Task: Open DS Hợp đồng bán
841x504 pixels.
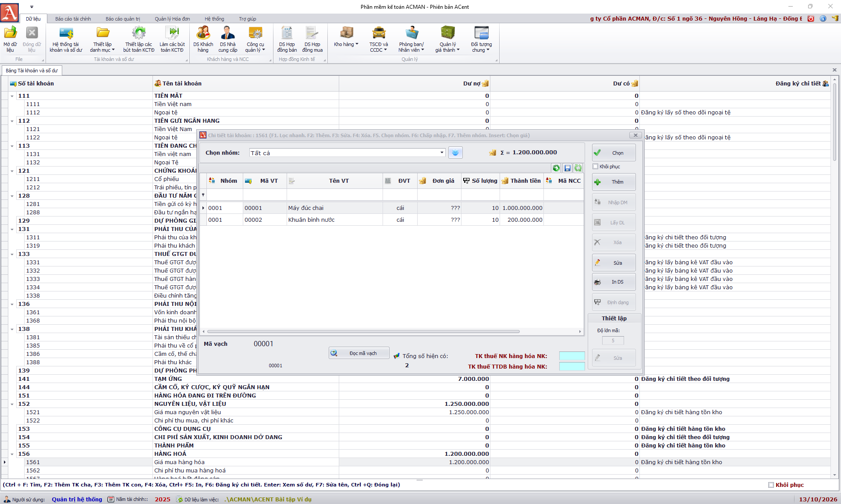Action: point(287,39)
